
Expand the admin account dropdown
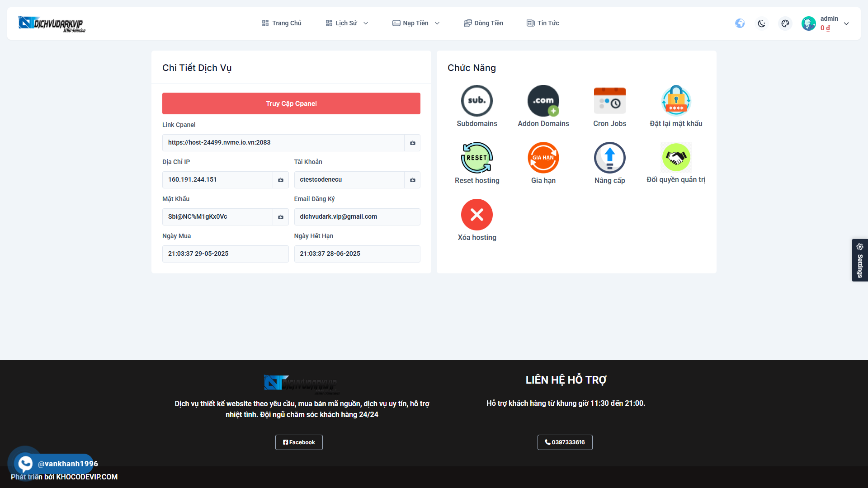(x=846, y=23)
